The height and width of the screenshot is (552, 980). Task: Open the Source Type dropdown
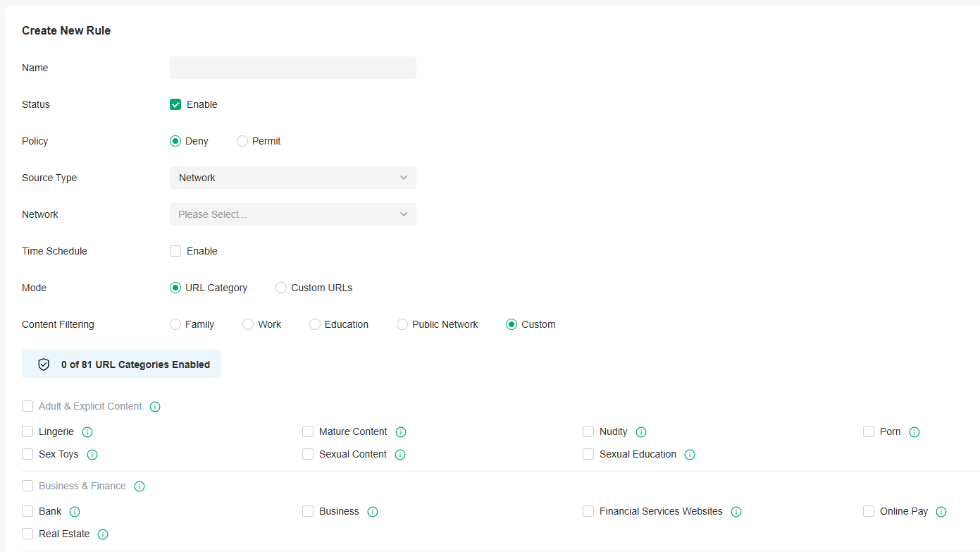292,177
